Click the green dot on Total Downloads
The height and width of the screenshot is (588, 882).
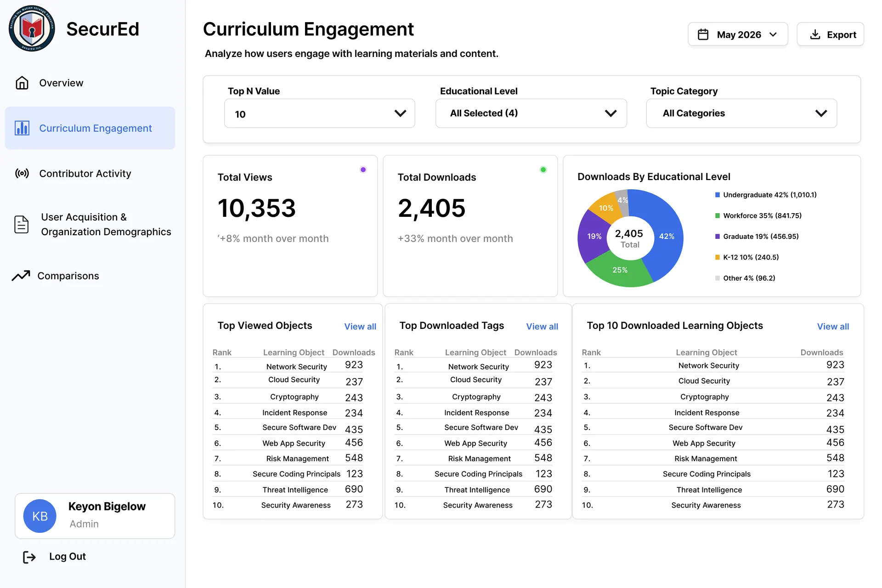(543, 170)
